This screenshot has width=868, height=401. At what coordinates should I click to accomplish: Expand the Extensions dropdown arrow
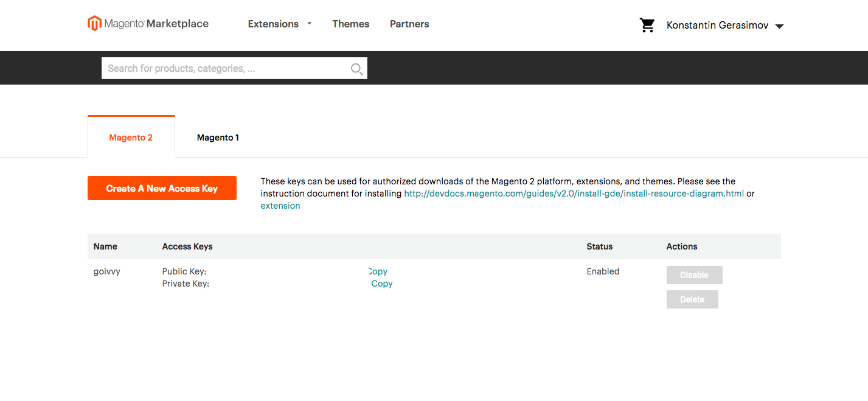(309, 24)
